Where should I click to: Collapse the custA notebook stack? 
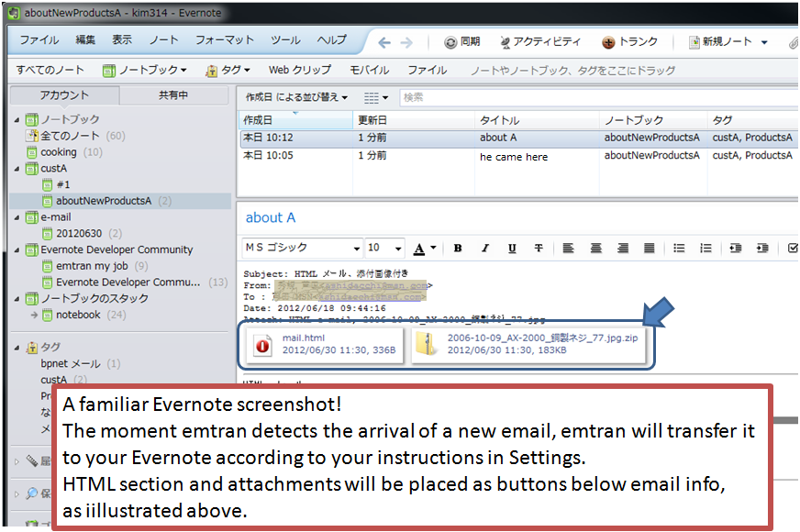(17, 169)
